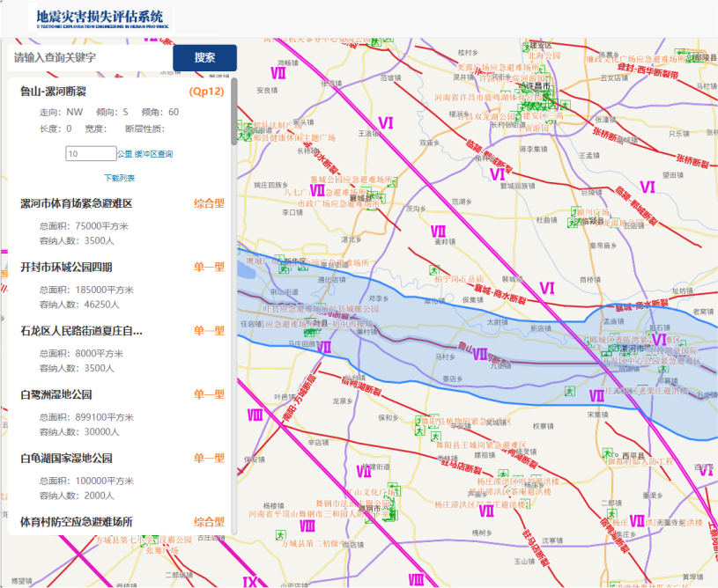The image size is (718, 588).
Task: Select the buffer distance kilometers input box
Action: coord(91,154)
